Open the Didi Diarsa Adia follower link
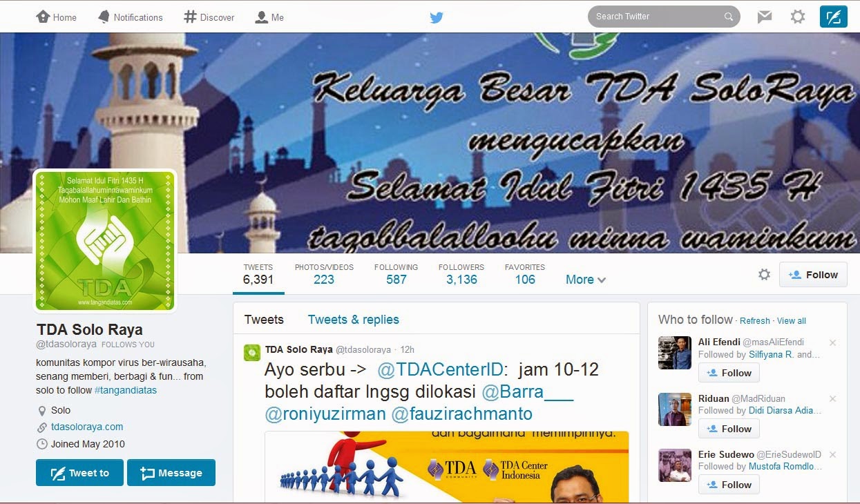 (785, 410)
